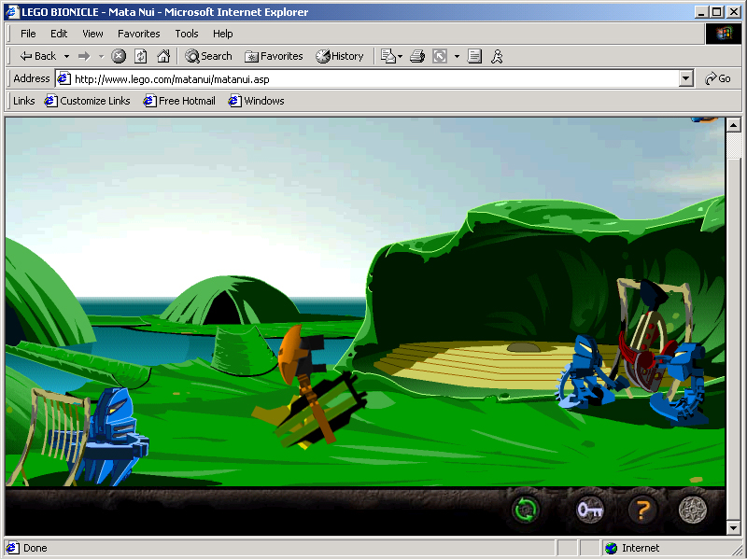The width and height of the screenshot is (747, 560).
Task: Click the "Done" status text
Action: [x=35, y=548]
